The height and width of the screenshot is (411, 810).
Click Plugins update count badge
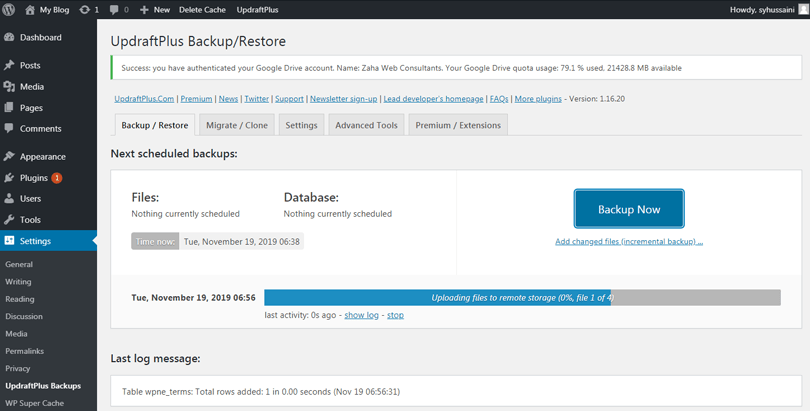click(57, 178)
